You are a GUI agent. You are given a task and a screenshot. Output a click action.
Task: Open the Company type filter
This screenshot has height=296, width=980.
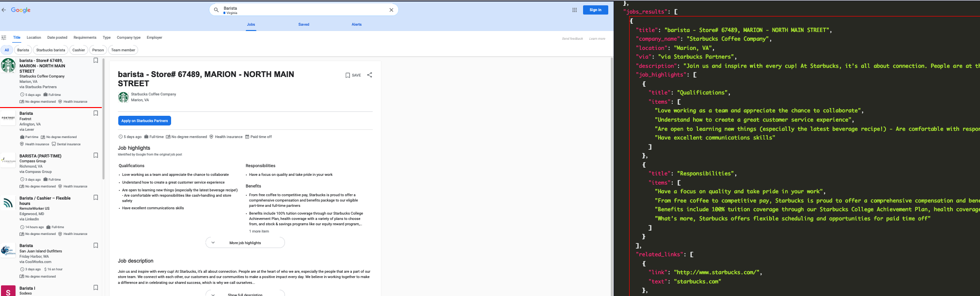point(128,37)
